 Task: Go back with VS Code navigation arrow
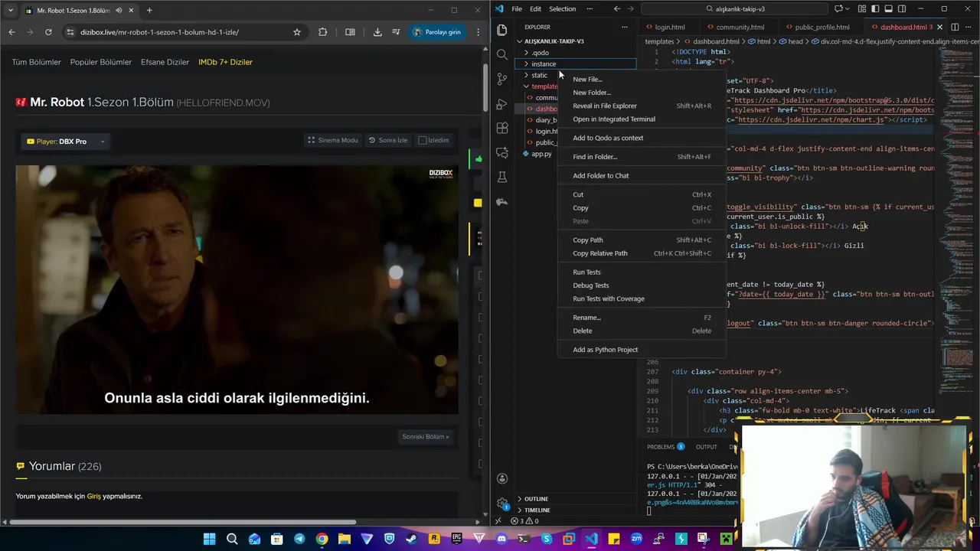(x=617, y=8)
